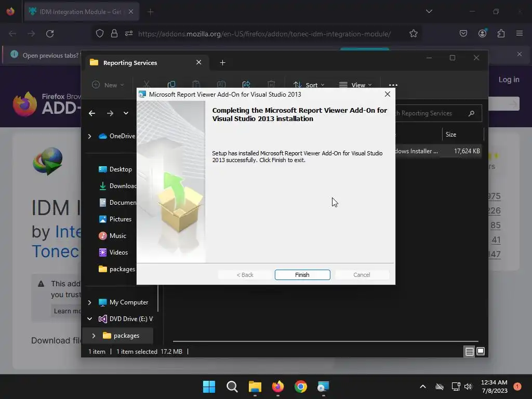Expand the OneDrive tree node
This screenshot has height=399, width=532.
click(x=89, y=136)
